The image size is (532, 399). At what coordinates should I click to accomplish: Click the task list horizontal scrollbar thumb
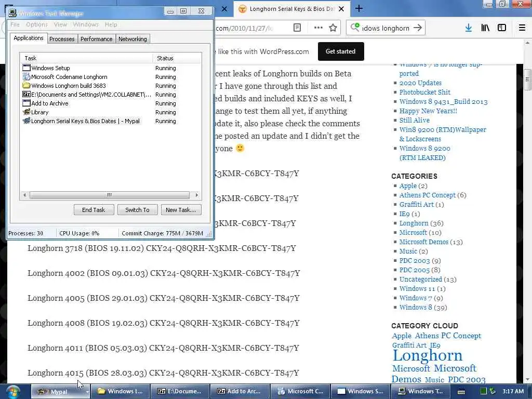[x=109, y=195]
